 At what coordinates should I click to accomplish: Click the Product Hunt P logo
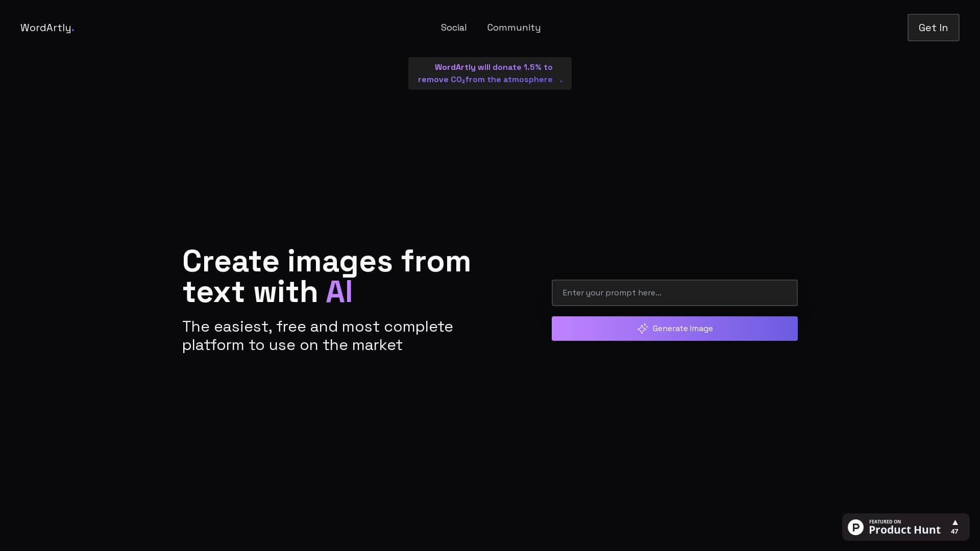[855, 527]
